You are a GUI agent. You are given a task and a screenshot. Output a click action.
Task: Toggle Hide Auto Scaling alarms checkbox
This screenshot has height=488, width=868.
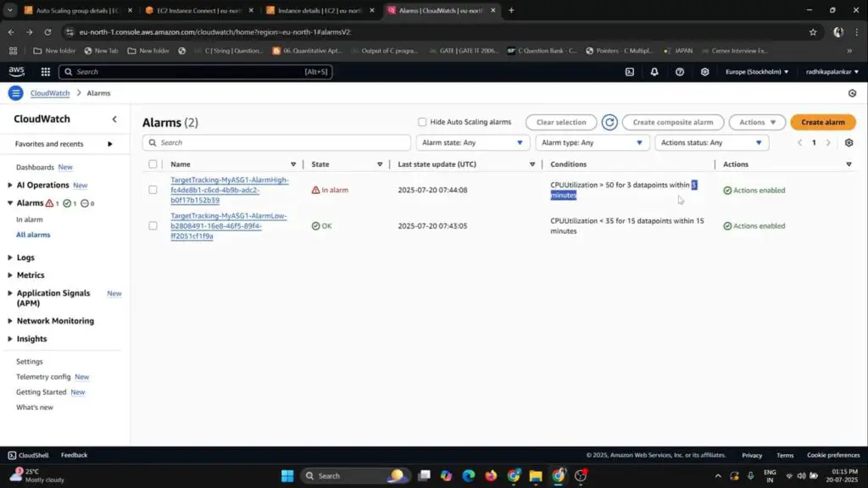pos(422,122)
